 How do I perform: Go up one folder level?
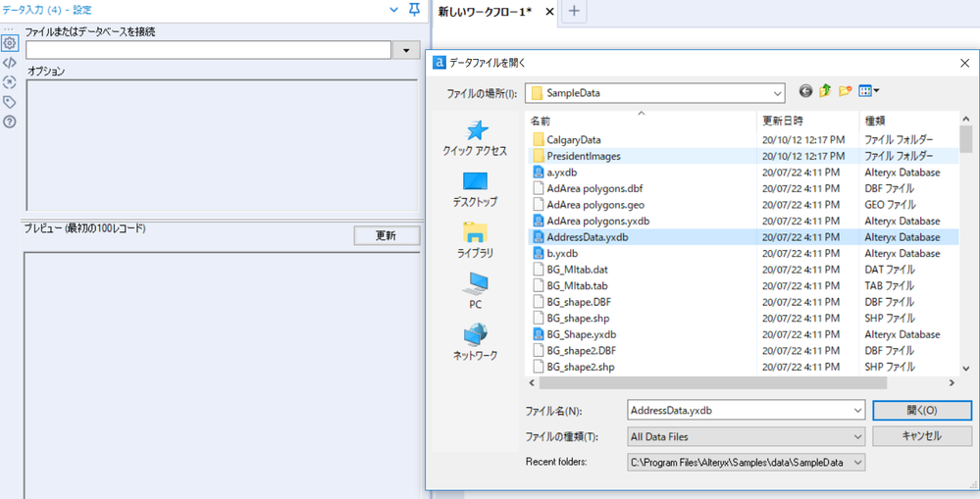(825, 92)
